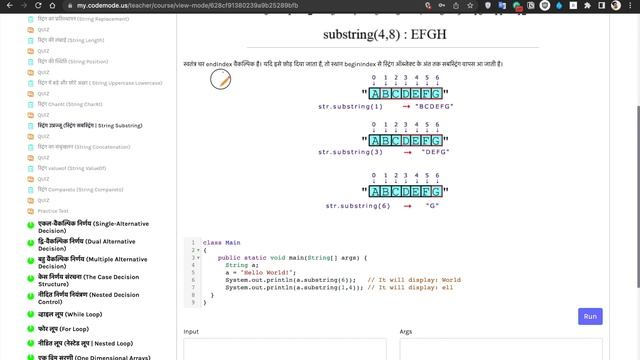Open the Practice Test item
640x360 pixels.
coord(53,211)
